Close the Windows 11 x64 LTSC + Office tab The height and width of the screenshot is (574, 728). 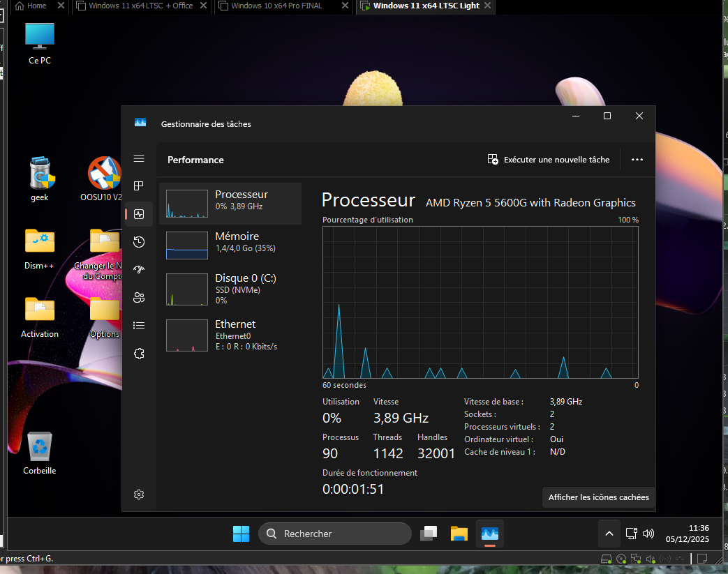tap(203, 6)
